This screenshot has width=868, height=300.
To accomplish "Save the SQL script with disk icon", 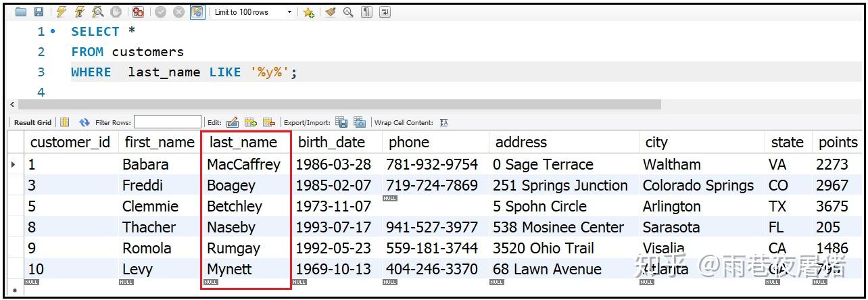I will pyautogui.click(x=39, y=12).
